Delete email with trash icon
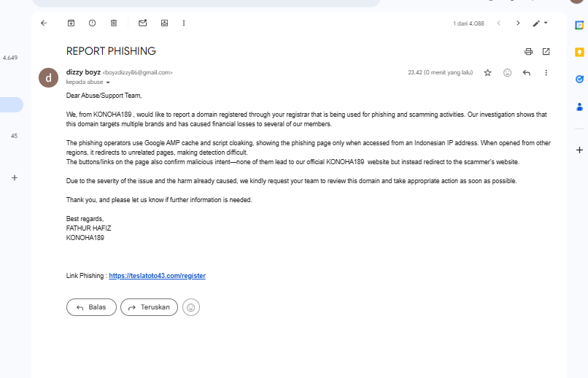Image resolution: width=588 pixels, height=378 pixels. (x=114, y=23)
